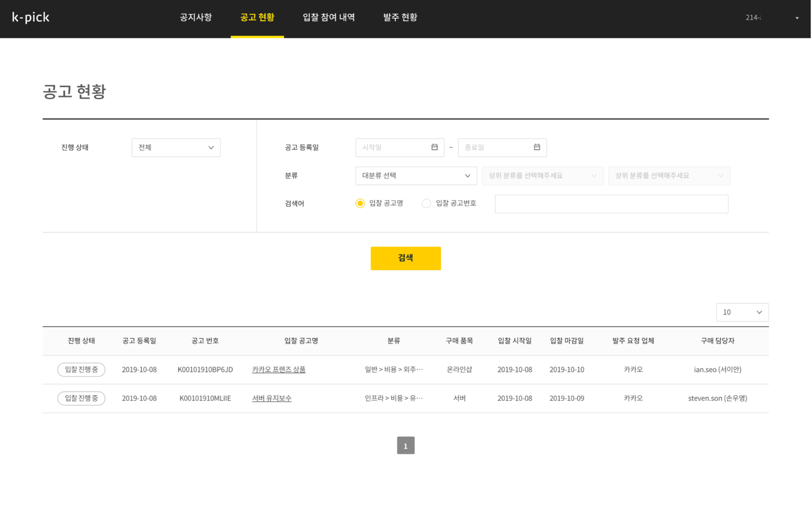This screenshot has height=505, width=812.
Task: Select the 입찰 공고번호 radio button
Action: (x=426, y=203)
